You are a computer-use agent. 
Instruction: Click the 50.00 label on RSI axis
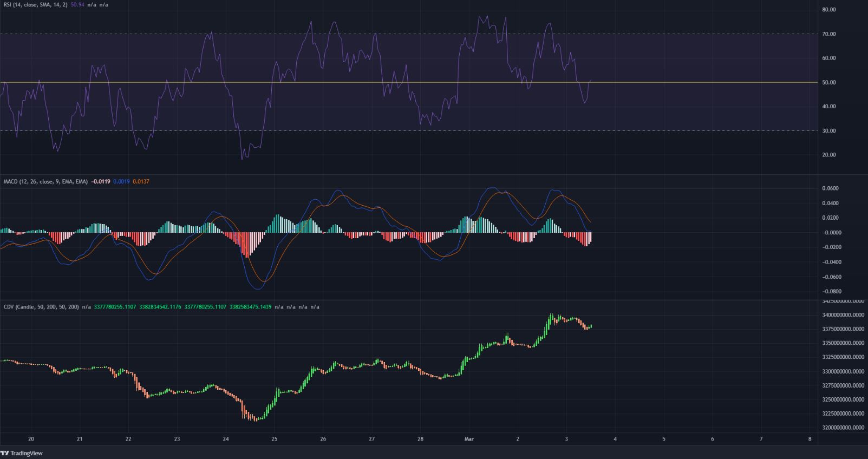coord(828,82)
